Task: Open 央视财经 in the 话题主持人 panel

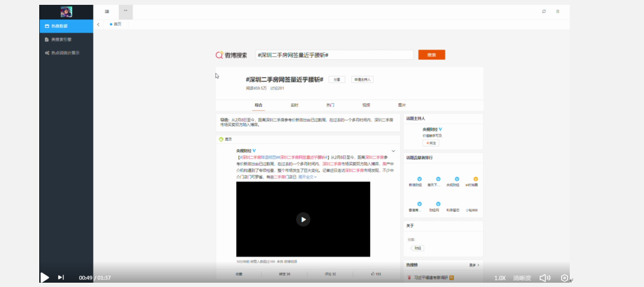Action: point(430,130)
